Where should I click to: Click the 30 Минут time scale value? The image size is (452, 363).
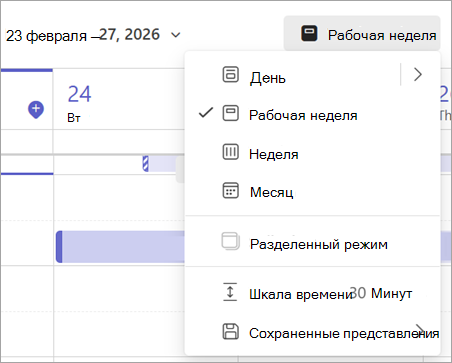pyautogui.click(x=381, y=293)
